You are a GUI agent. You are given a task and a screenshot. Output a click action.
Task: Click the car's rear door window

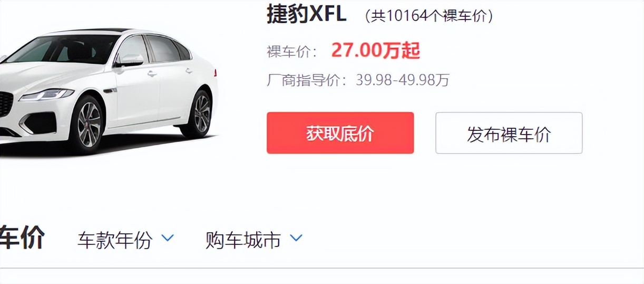click(x=163, y=49)
